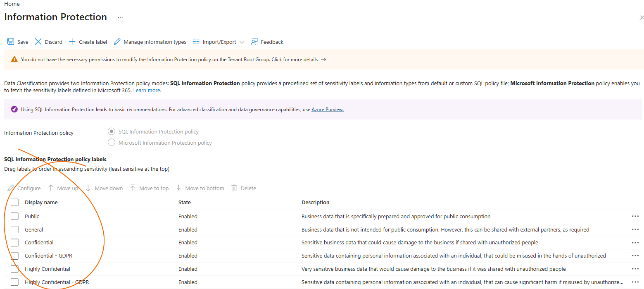Click the Move to bottom label
644x289 pixels.
(x=205, y=188)
